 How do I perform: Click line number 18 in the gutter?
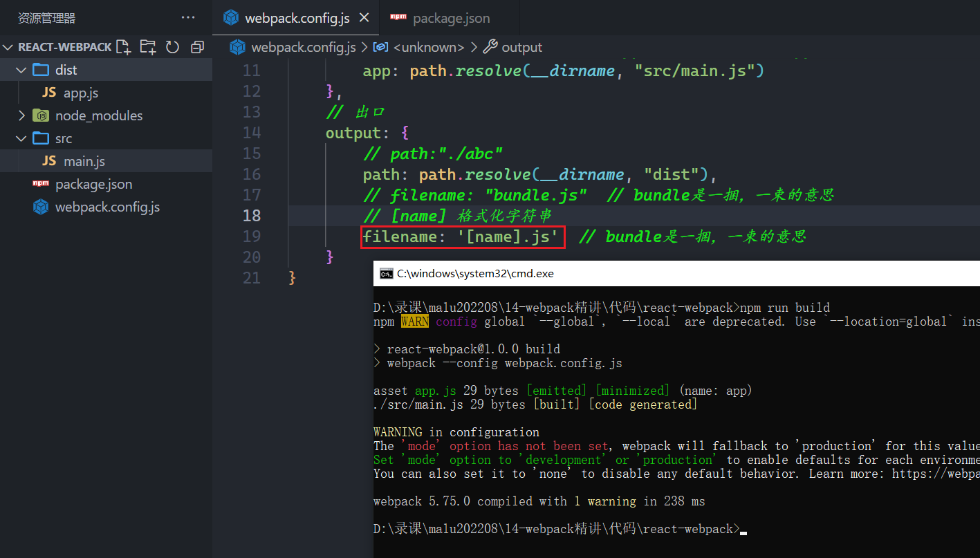(x=252, y=216)
